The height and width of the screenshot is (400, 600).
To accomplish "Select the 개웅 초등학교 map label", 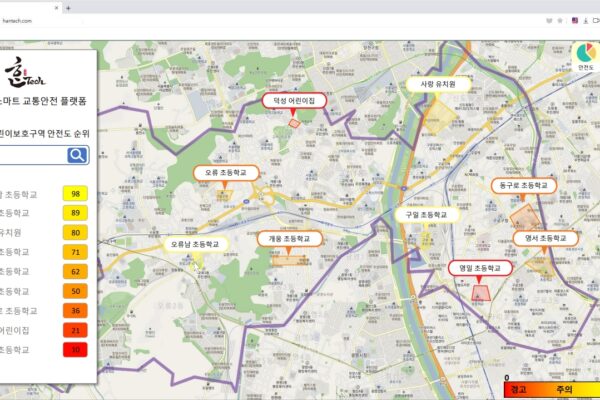I will pos(289,240).
